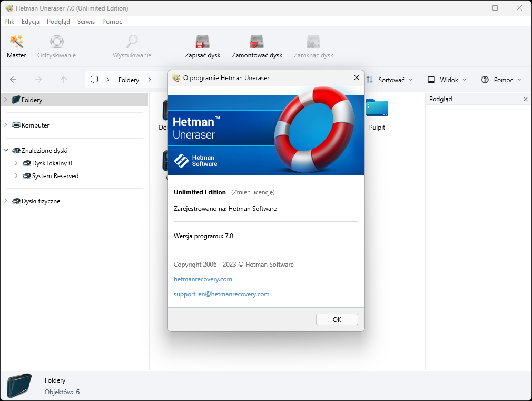Click the Zarejestrowano na: Hetman Software text
This screenshot has height=401, width=532.
225,209
